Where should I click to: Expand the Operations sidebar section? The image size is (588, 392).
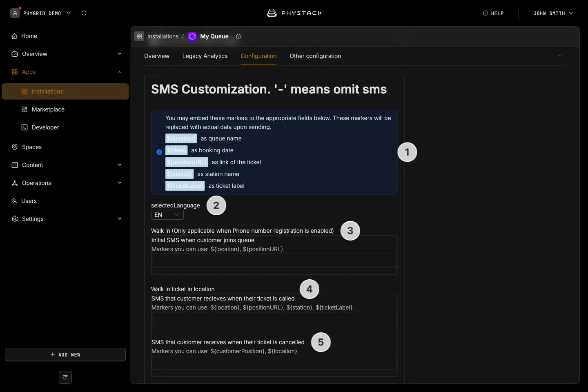click(x=120, y=183)
